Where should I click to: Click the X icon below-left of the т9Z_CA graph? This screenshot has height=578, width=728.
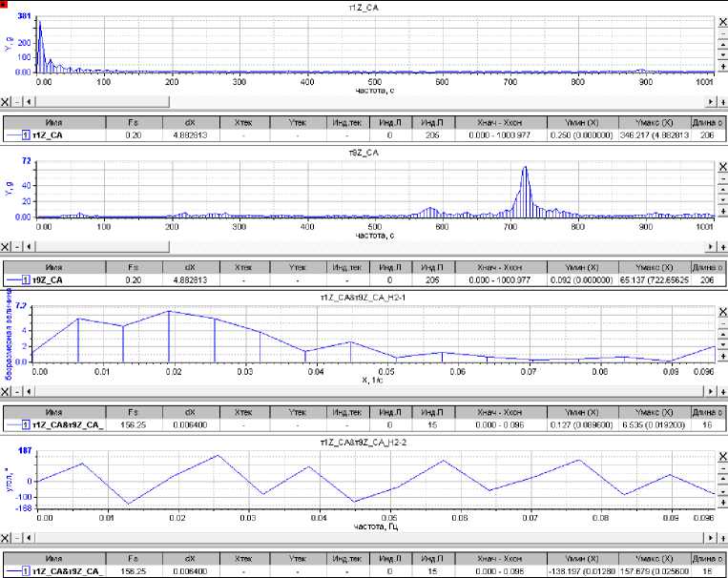[x=5, y=246]
